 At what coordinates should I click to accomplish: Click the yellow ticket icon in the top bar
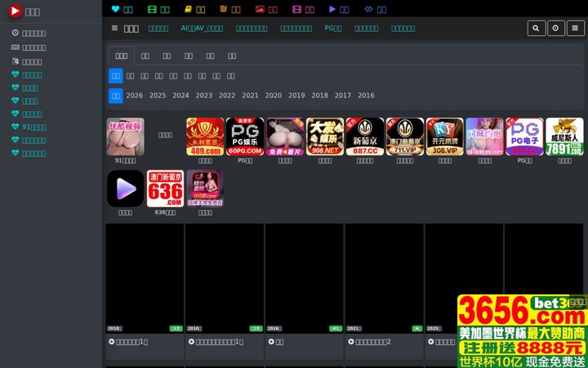189,9
